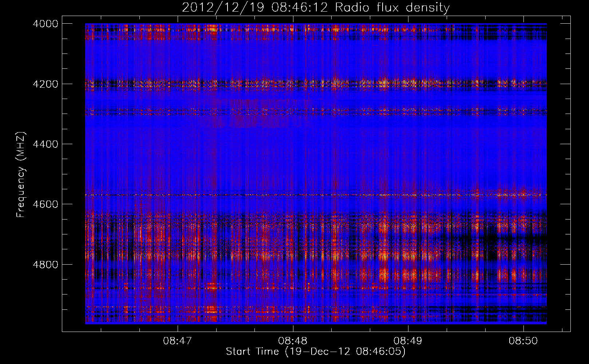
Task: Select the 4600 frequency tick label
Action: point(46,204)
